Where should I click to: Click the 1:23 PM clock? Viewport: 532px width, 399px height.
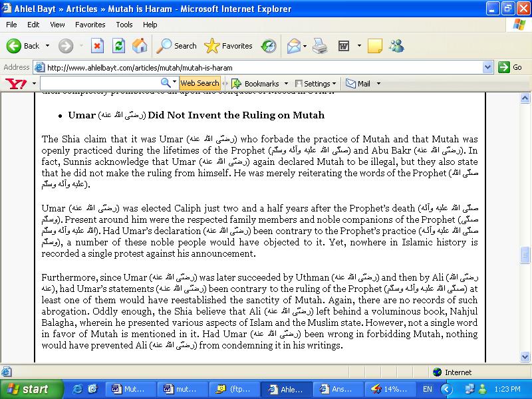(x=507, y=389)
